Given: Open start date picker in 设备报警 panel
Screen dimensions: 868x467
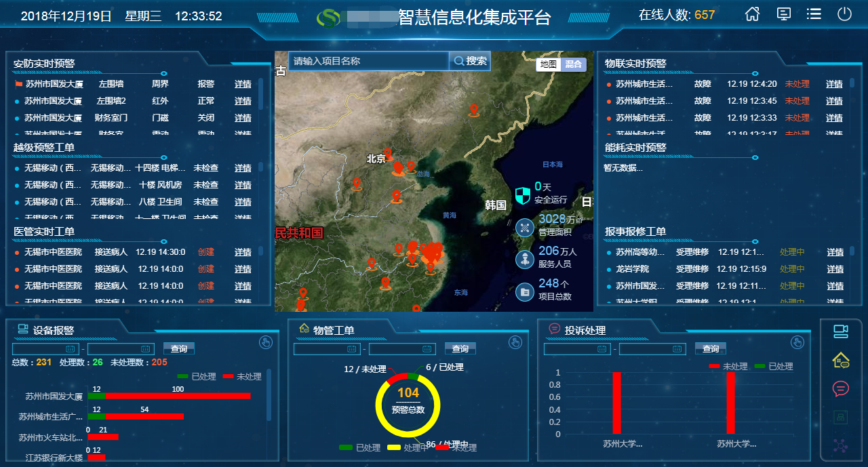Looking at the screenshot, I should (x=44, y=349).
